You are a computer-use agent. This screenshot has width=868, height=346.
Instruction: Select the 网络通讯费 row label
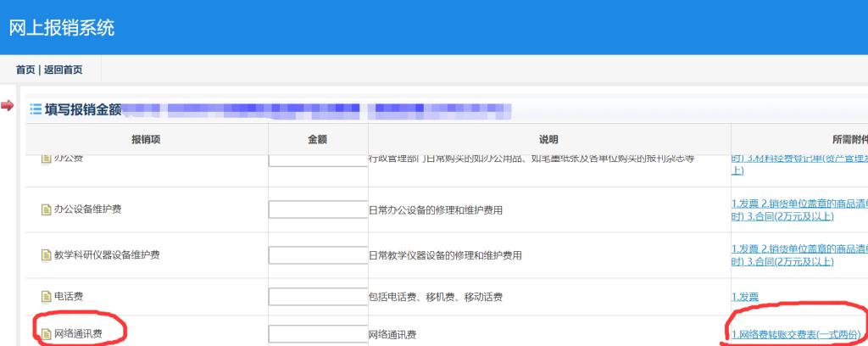79,334
